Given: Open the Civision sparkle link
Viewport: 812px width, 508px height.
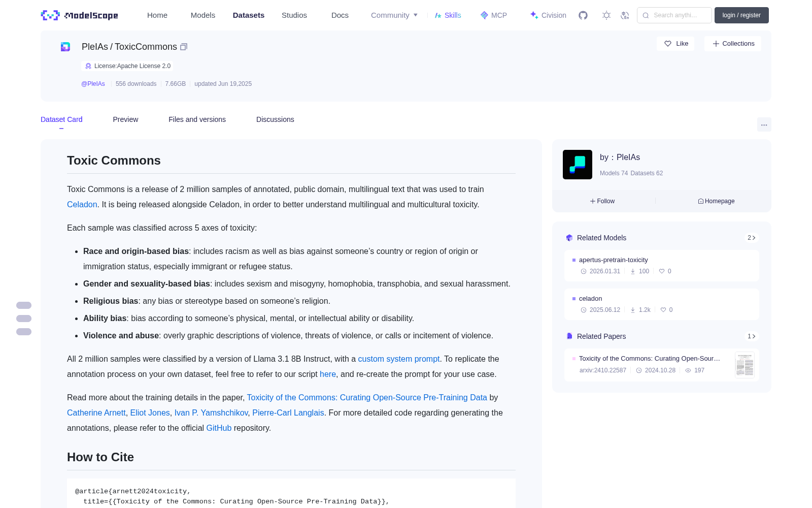Looking at the screenshot, I should 548,15.
